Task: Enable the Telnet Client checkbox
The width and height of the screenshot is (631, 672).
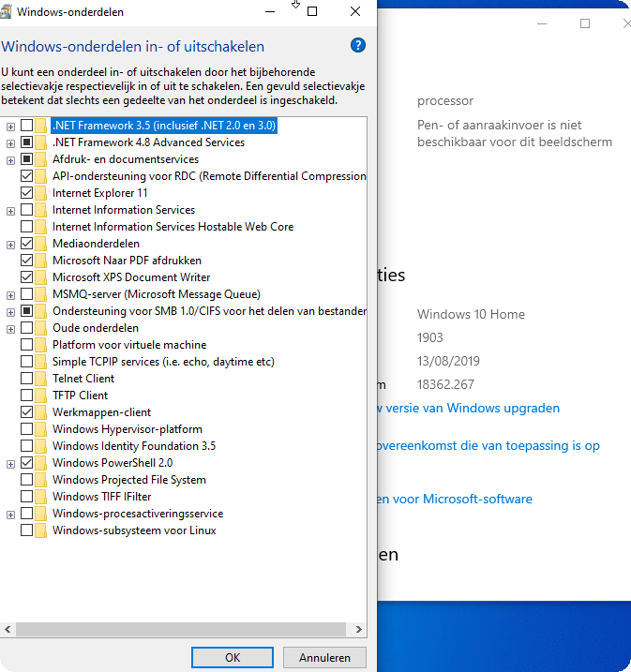Action: (26, 379)
